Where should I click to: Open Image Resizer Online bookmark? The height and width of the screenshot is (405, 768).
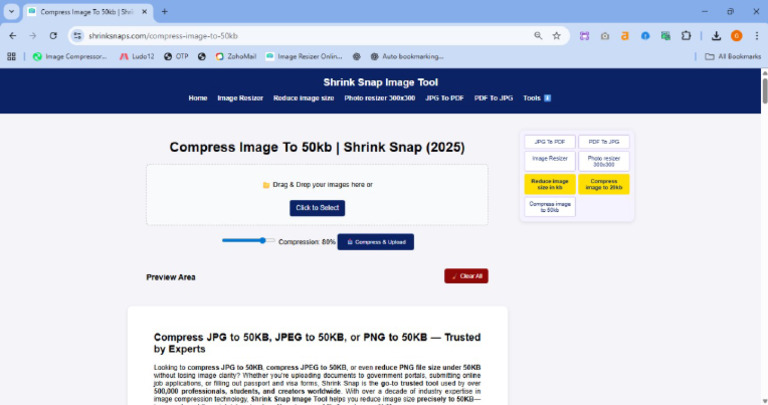click(x=304, y=57)
